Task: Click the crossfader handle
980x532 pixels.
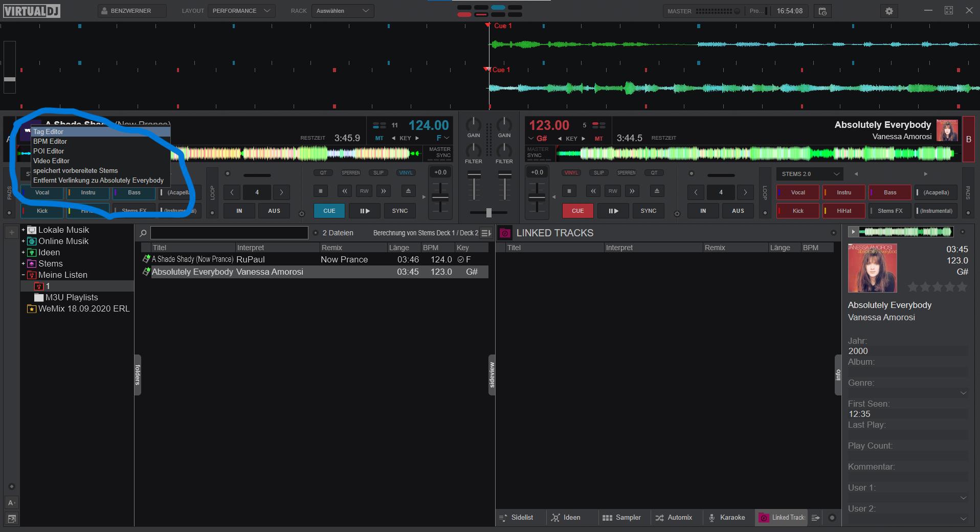Action: pos(489,212)
